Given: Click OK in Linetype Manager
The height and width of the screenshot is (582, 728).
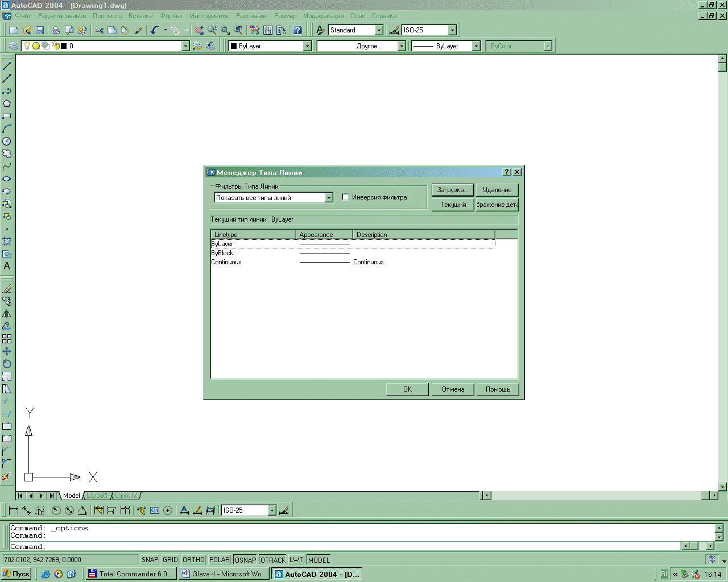Looking at the screenshot, I should (407, 389).
